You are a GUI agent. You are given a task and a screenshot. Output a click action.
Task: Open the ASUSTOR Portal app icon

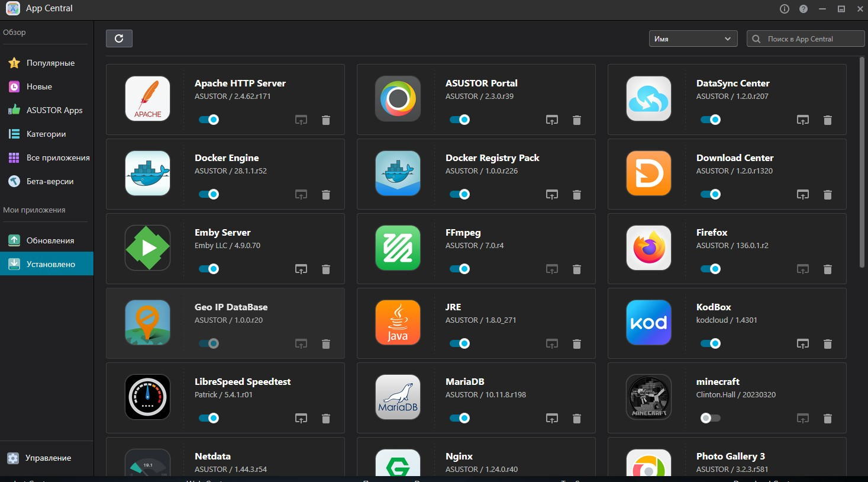pos(398,99)
